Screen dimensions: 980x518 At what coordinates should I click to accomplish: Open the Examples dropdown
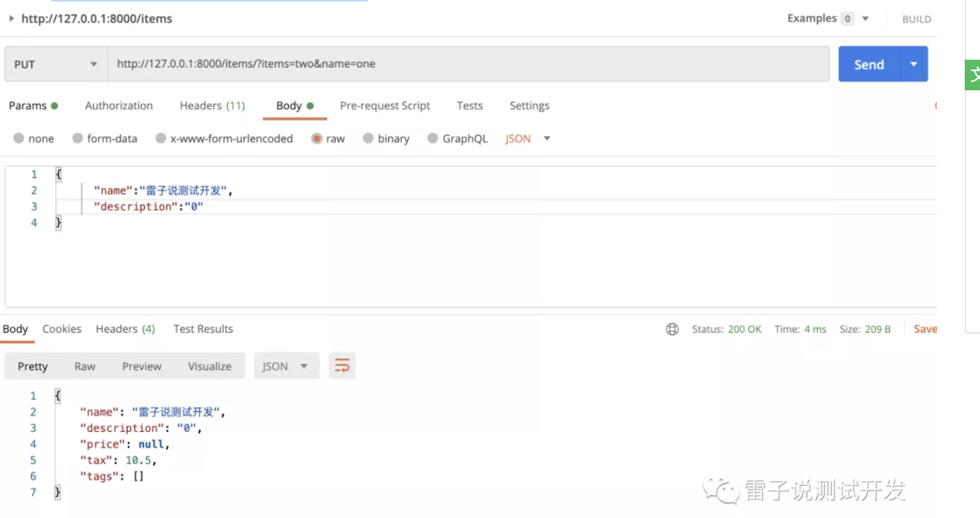pos(828,19)
